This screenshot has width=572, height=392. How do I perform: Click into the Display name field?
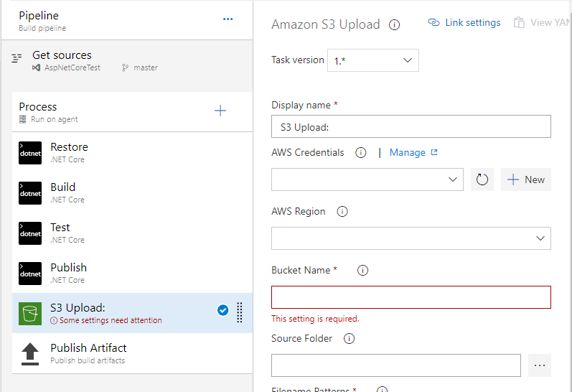411,126
